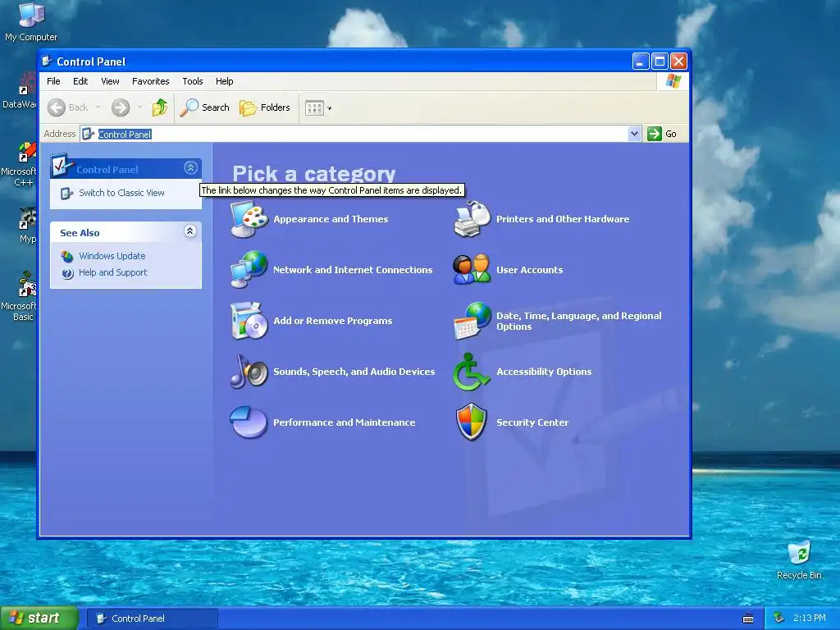Image resolution: width=840 pixels, height=630 pixels.
Task: Minimize the Control Panel window
Action: 641,61
